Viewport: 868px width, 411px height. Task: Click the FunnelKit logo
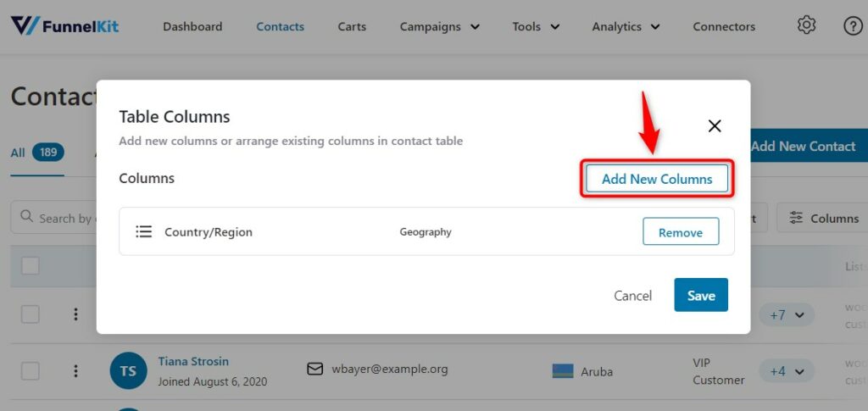pyautogui.click(x=64, y=26)
